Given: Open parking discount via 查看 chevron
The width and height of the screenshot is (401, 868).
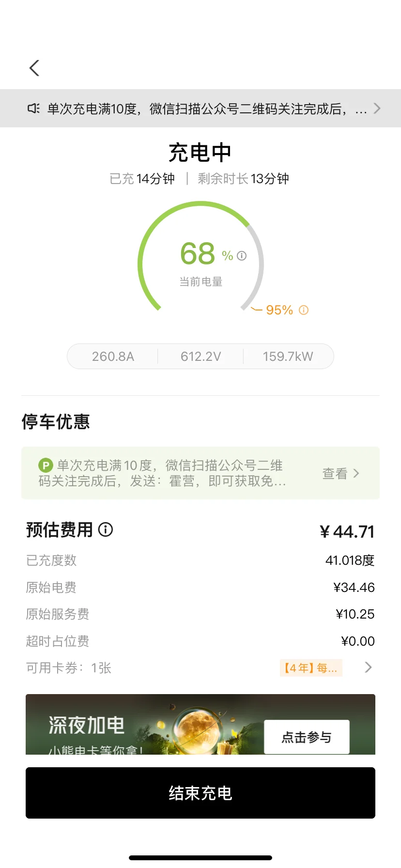Looking at the screenshot, I should click(x=356, y=473).
